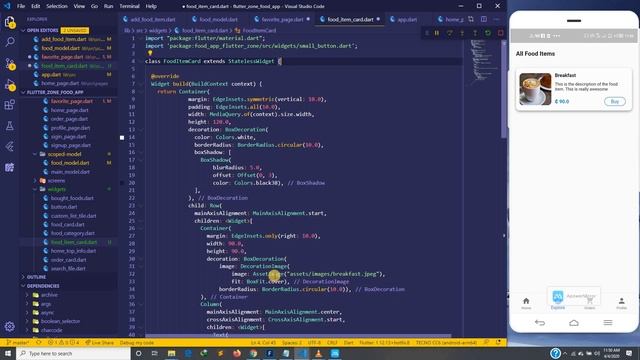This screenshot has width=640, height=360.
Task: Tap the phone's home navigation button
Action: tap(574, 323)
